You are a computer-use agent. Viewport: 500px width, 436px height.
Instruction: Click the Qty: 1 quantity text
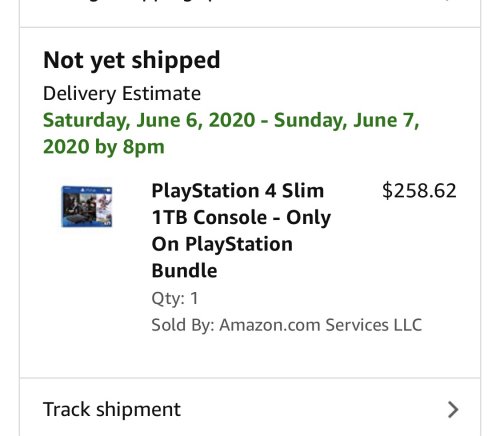pos(175,298)
